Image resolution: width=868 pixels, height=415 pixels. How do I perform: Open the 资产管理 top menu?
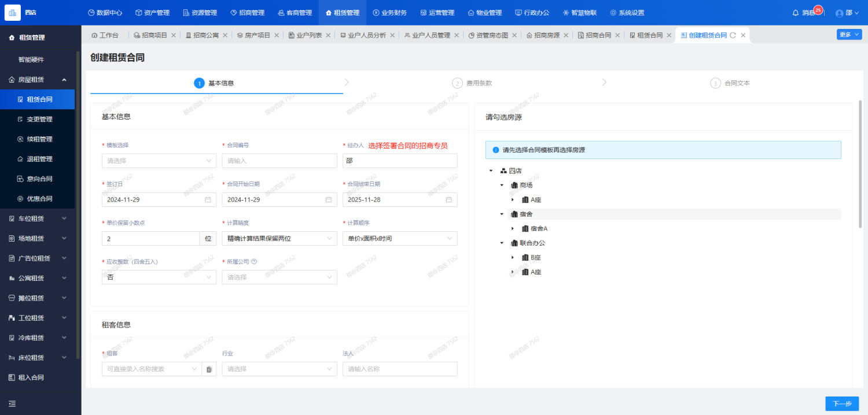[153, 13]
